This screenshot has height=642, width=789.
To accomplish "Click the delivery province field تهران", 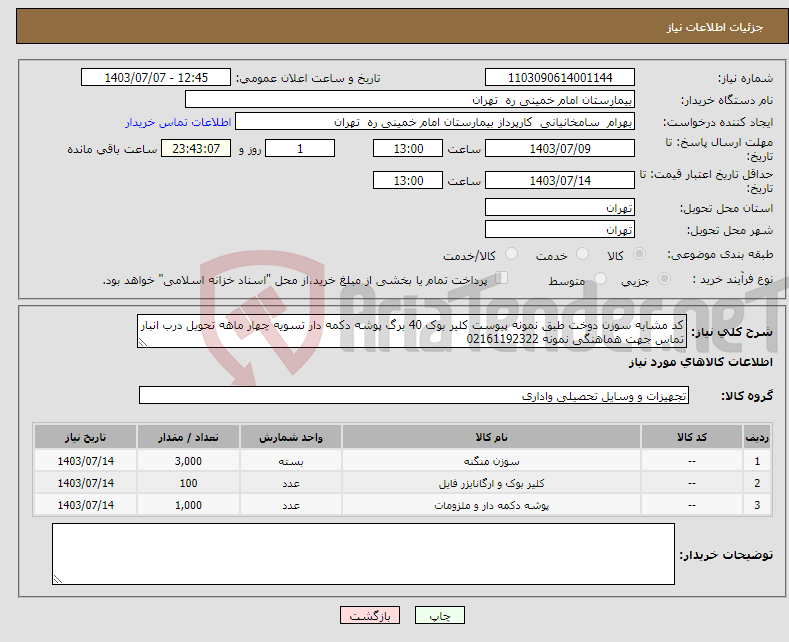I will tap(560, 207).
